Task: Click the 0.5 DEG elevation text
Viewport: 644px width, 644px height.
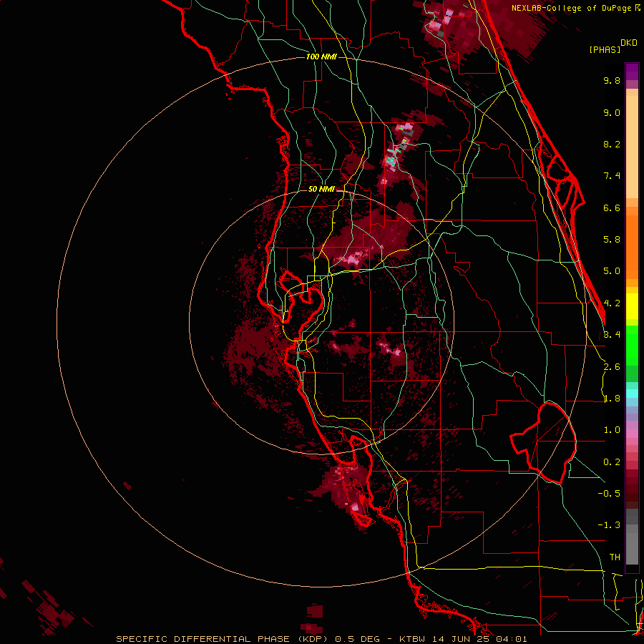Action: tap(358, 639)
